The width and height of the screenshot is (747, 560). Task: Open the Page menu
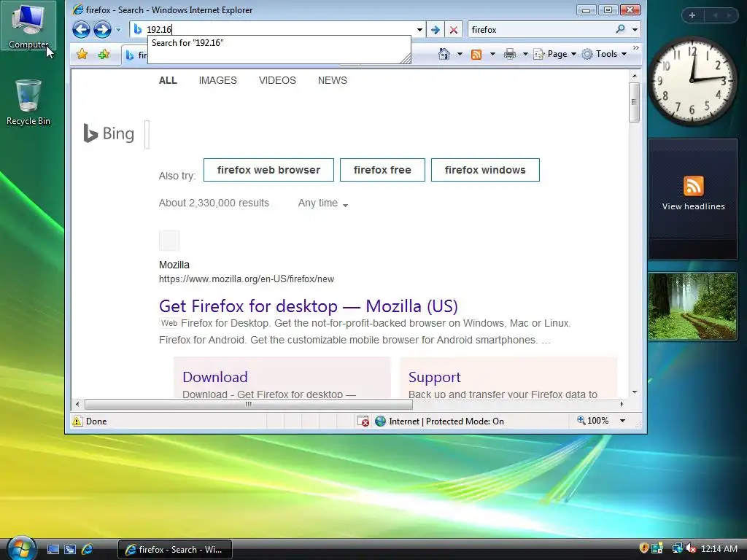tap(554, 54)
